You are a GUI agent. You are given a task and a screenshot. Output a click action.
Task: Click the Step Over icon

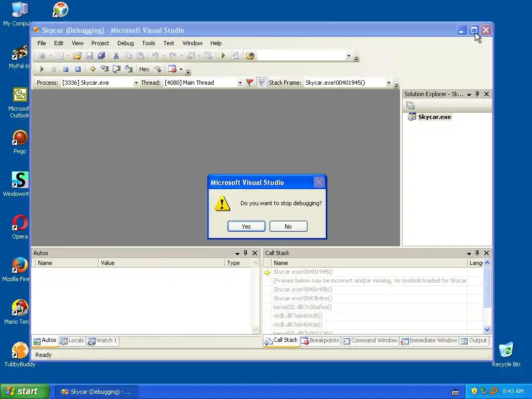117,69
